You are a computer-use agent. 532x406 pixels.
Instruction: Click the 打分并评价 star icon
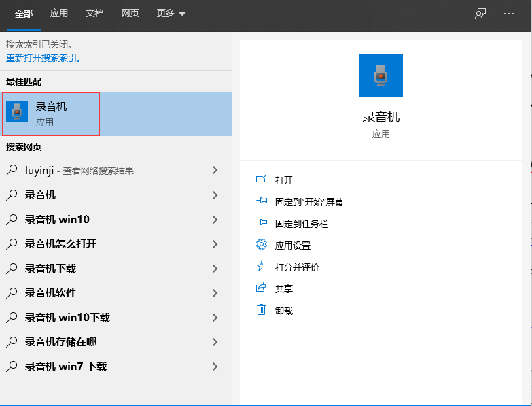261,267
